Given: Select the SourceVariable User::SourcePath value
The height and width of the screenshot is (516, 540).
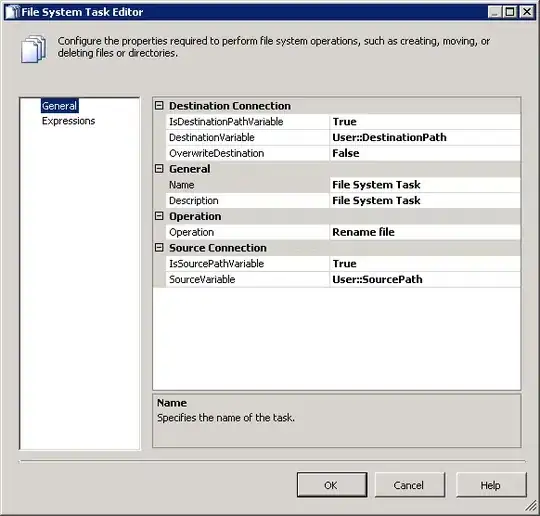Looking at the screenshot, I should 425,279.
